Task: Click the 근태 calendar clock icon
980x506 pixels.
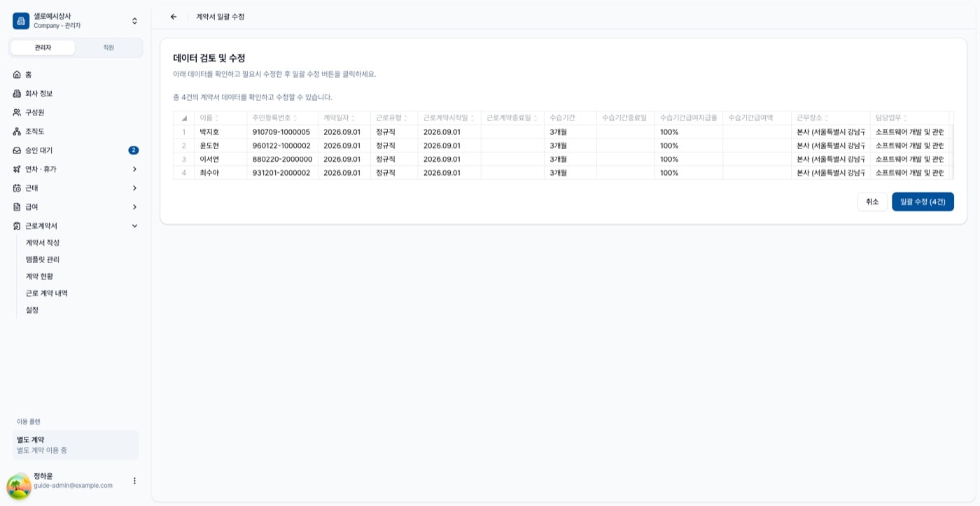Action: [x=17, y=188]
